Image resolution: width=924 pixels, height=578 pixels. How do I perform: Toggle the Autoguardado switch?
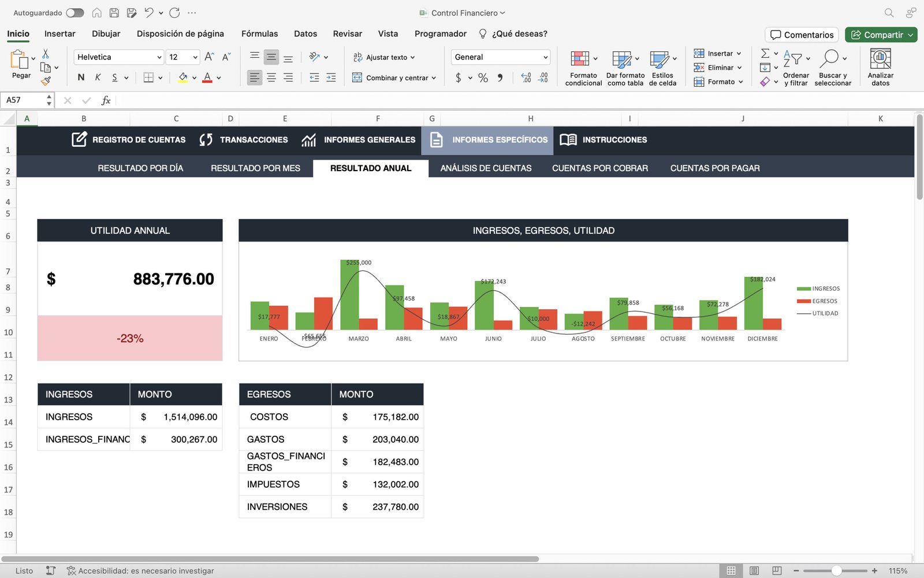[x=74, y=13]
